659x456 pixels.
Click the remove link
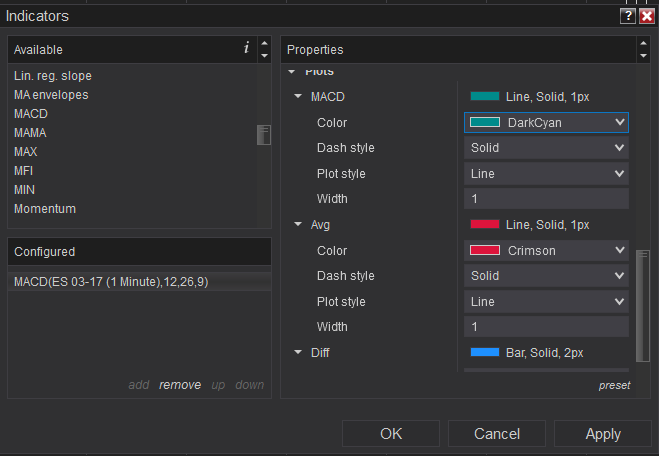coord(180,385)
